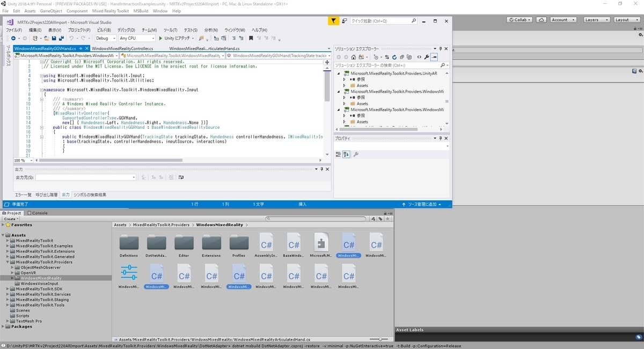
Task: Click the save file icon in toolbar
Action: click(x=54, y=38)
